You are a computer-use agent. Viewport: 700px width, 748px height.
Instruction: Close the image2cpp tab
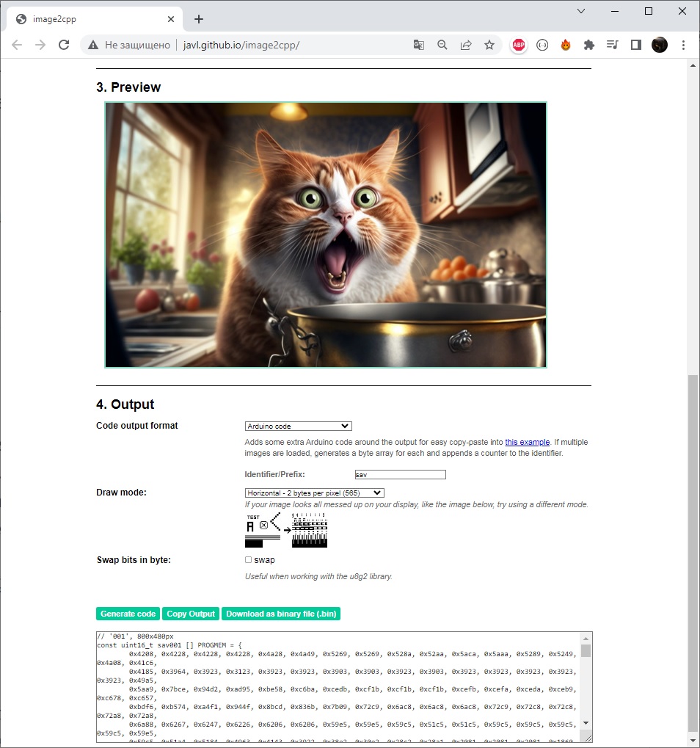171,19
